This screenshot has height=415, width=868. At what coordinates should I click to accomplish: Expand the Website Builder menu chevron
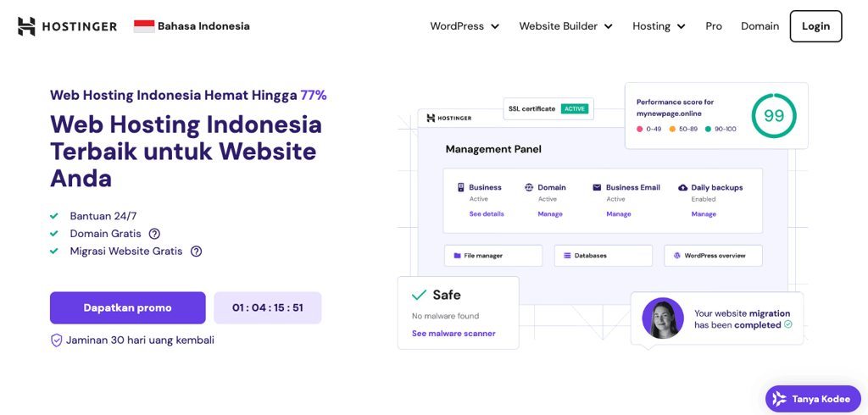pyautogui.click(x=609, y=26)
